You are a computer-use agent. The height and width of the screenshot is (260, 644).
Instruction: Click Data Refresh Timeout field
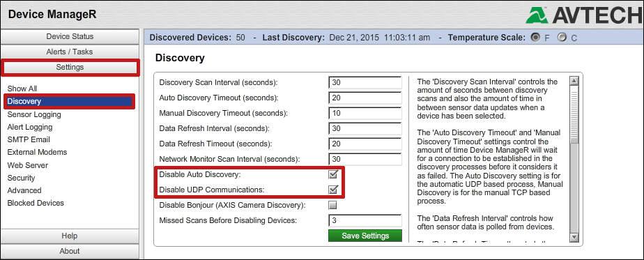point(365,144)
